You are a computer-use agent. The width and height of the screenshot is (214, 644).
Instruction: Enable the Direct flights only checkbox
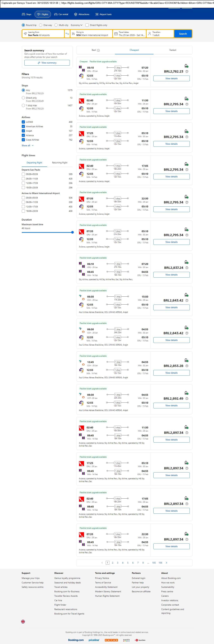click(x=87, y=25)
